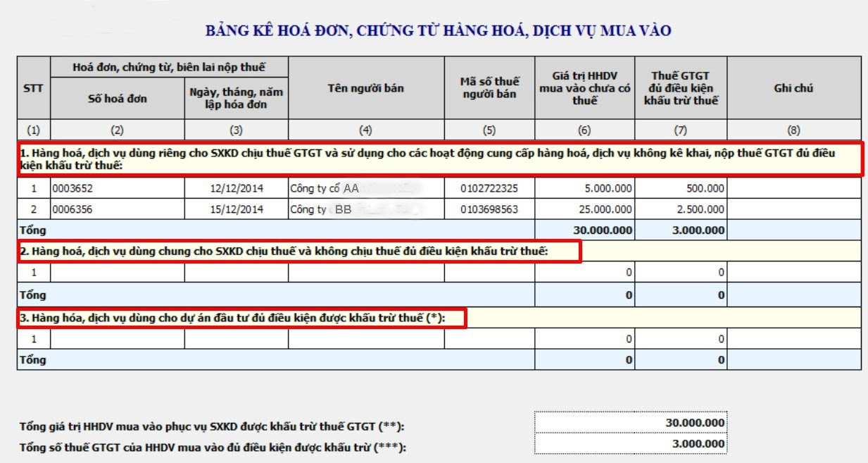868x463 pixels.
Task: Click seller name cell Công ty cổ AA
Action: point(366,188)
